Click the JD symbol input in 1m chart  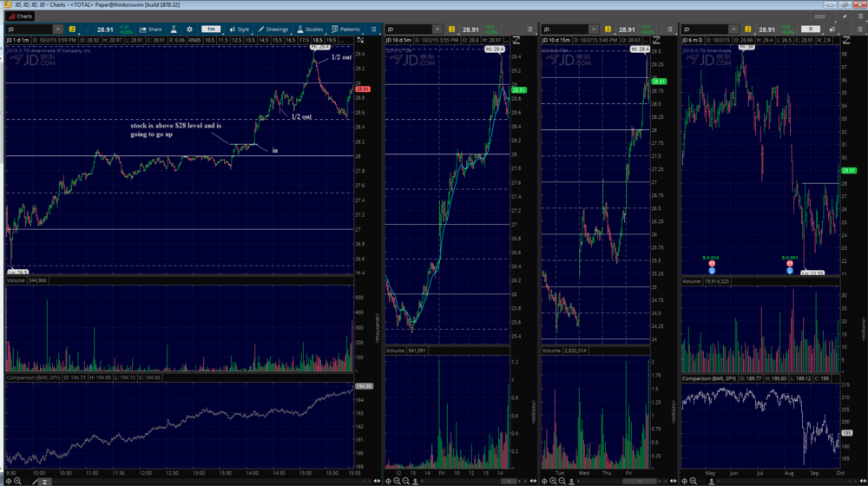pos(30,30)
